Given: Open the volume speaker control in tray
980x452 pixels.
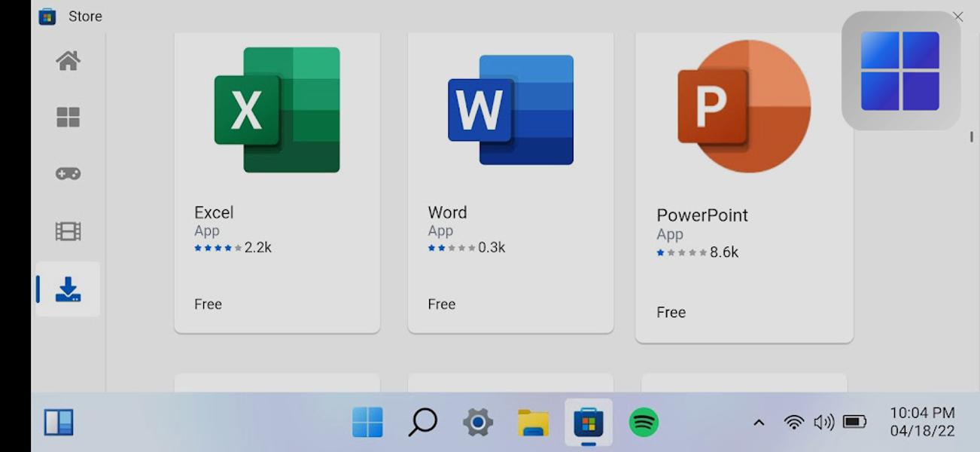Looking at the screenshot, I should click(x=824, y=422).
